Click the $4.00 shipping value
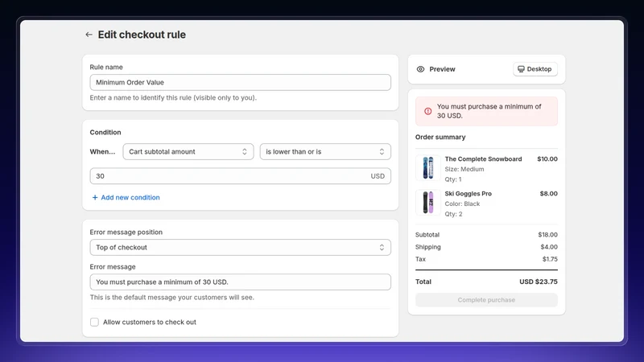Screen dimensions: 644x362 click(549, 247)
